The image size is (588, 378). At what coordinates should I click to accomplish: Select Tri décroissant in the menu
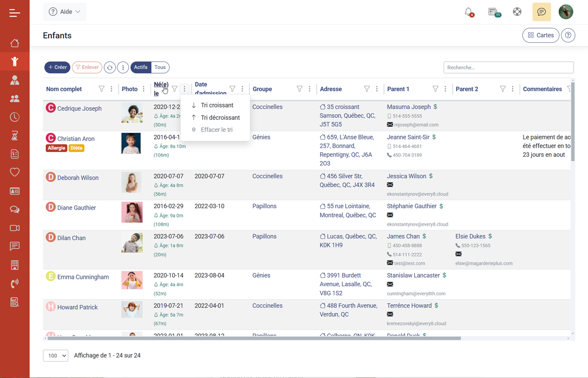tap(220, 118)
